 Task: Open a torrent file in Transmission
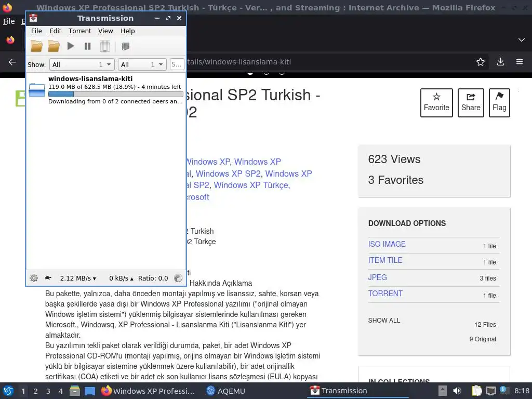coord(37,46)
